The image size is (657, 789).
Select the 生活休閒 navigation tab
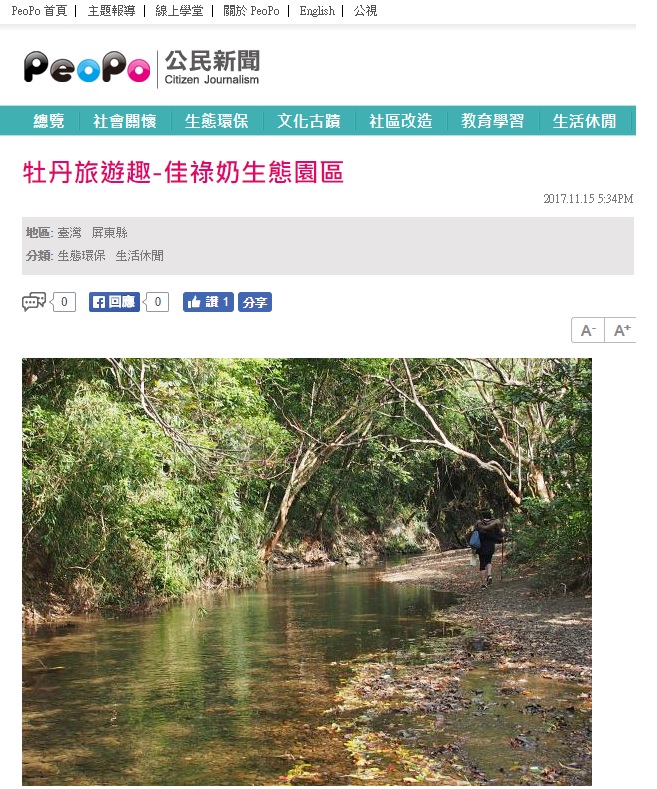pos(585,121)
